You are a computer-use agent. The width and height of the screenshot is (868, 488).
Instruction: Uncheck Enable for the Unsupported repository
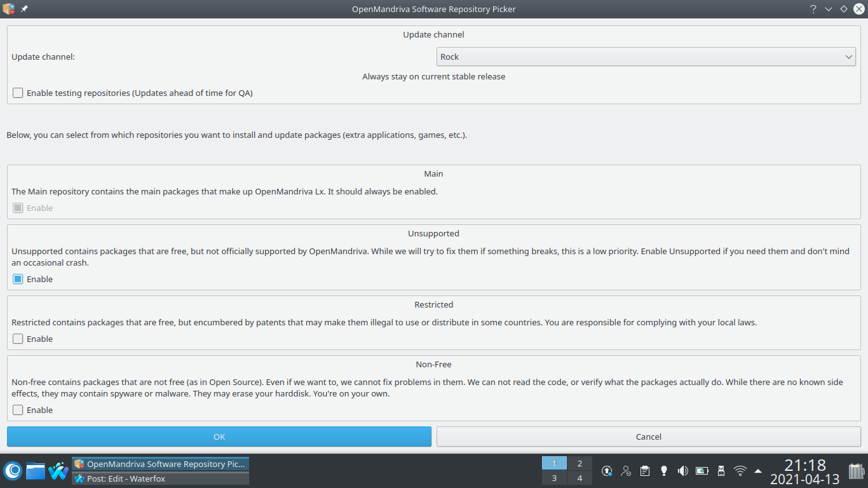click(18, 279)
